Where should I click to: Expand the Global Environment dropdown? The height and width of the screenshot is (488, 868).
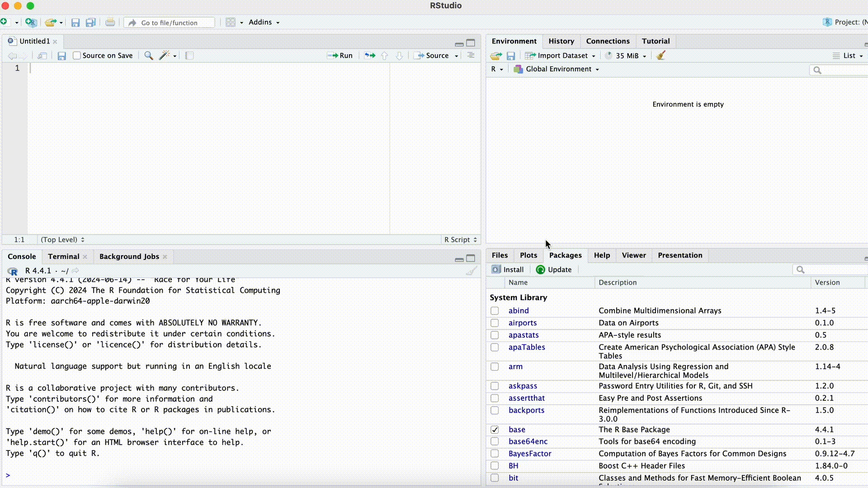(x=558, y=69)
